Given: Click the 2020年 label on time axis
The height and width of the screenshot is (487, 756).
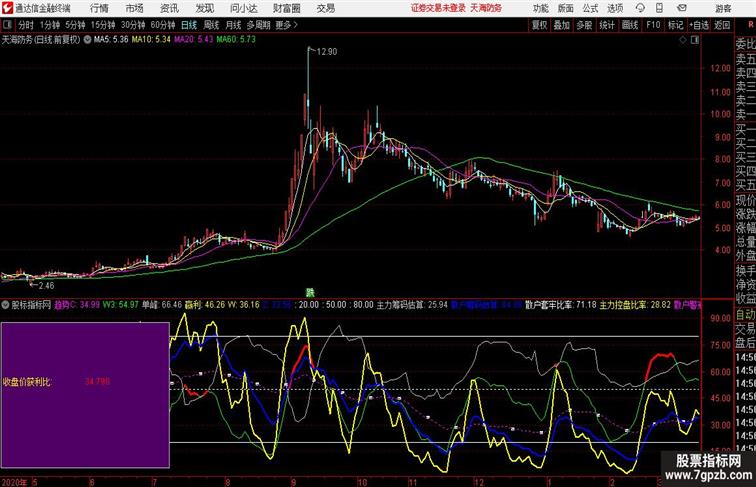Looking at the screenshot, I should point(14,482).
